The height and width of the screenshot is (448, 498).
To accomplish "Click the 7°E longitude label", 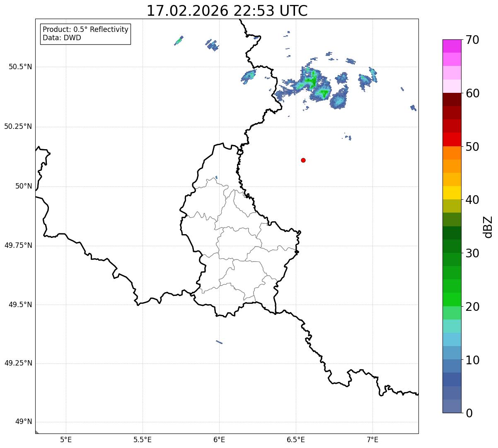I will (372, 440).
